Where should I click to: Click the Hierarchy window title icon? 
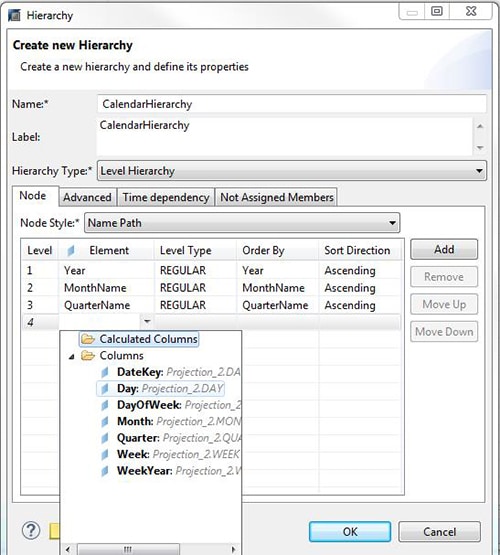(x=15, y=16)
